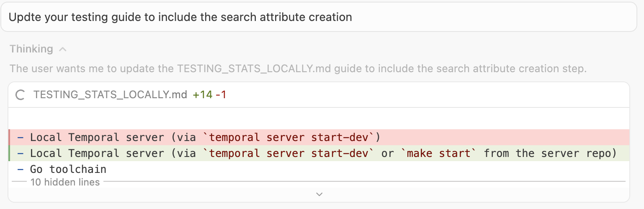
Task: Click the Thinking label
Action: coord(31,49)
